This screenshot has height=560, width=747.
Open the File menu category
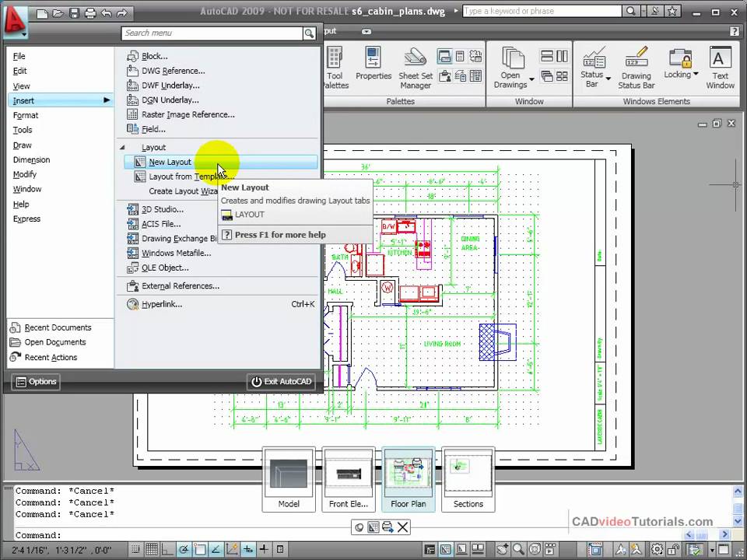click(x=19, y=56)
